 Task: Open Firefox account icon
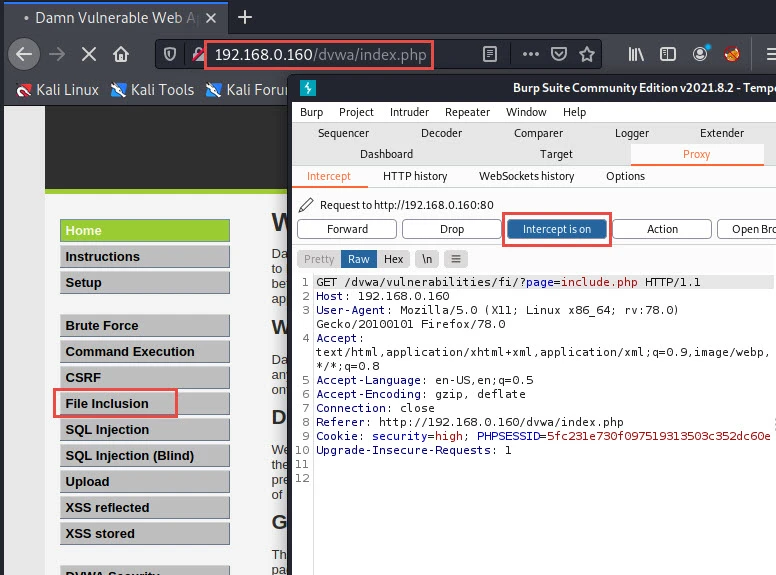point(700,53)
